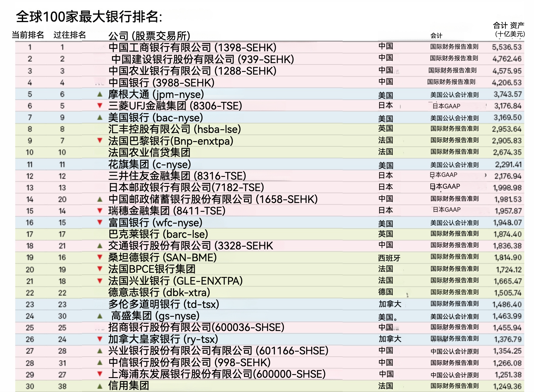Select the 公司 (股票交易所) column header
Viewport: 534px width, 392px height.
click(149, 36)
